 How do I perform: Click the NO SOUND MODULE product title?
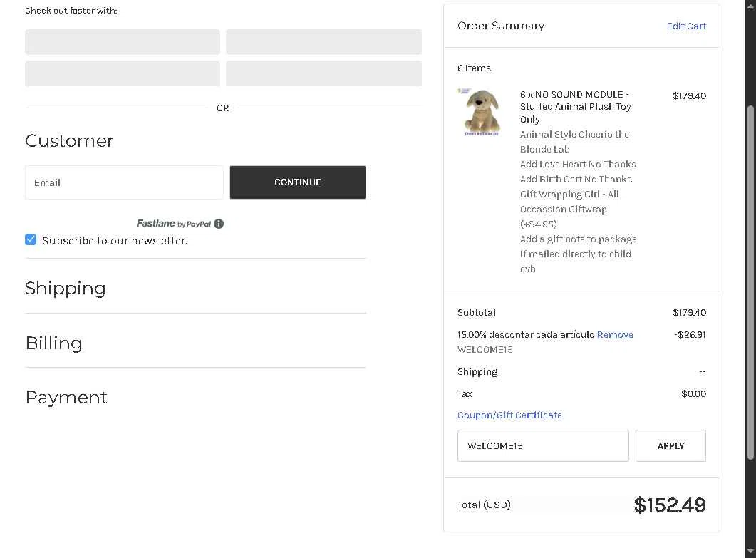pos(575,107)
